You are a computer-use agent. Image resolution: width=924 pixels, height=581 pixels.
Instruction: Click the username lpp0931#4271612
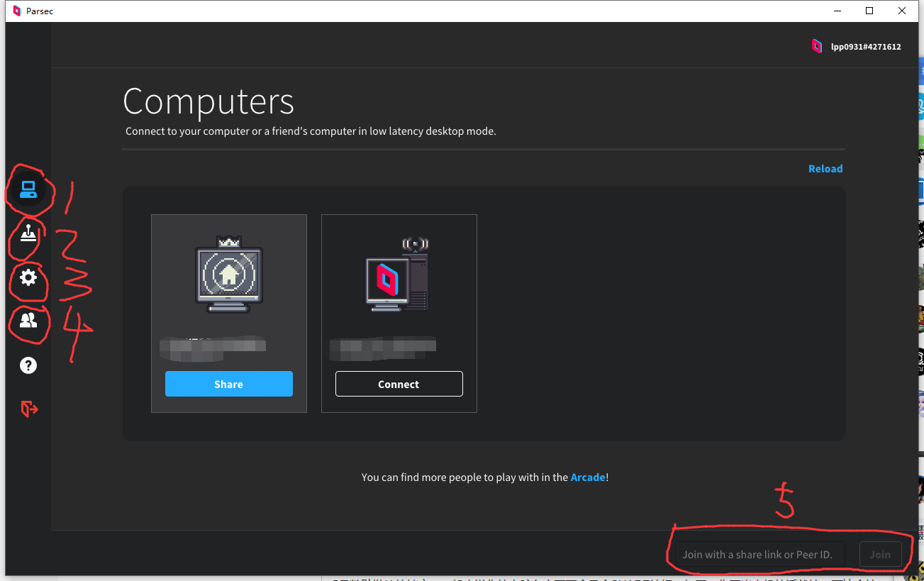866,47
